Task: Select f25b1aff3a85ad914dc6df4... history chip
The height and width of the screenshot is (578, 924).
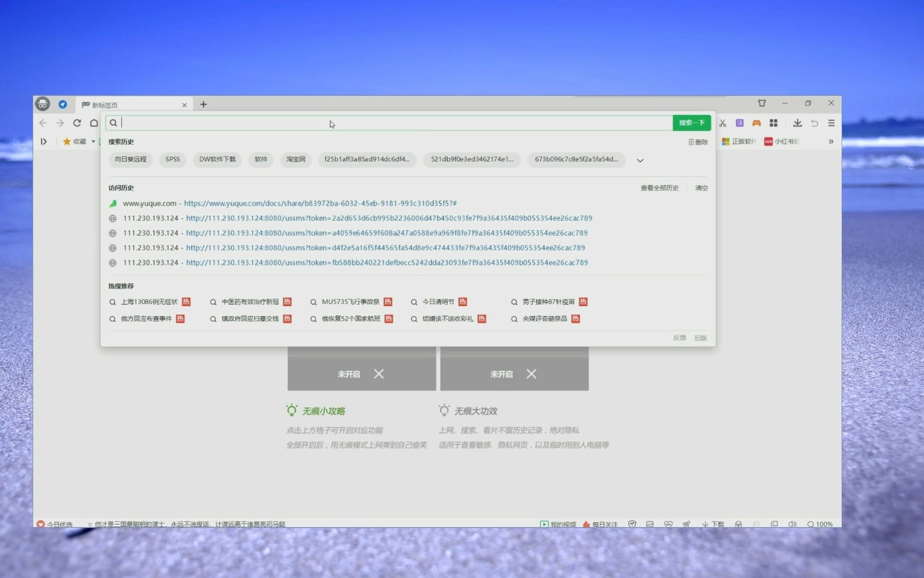Action: tap(367, 159)
